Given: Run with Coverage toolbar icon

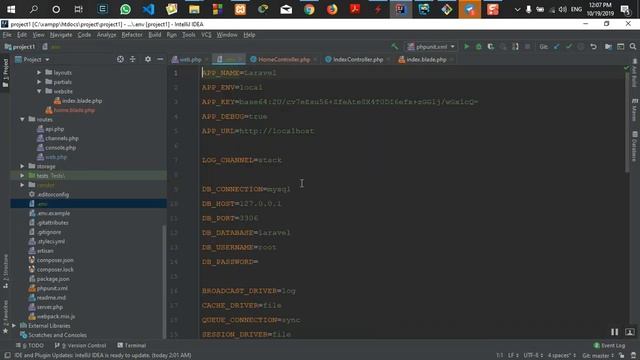Looking at the screenshot, I should 491,47.
